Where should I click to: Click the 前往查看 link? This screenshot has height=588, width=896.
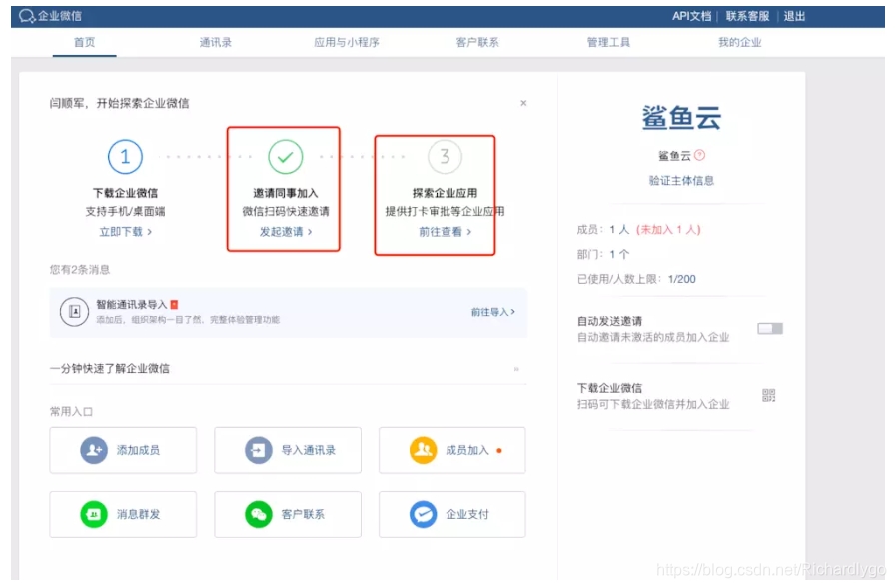445,232
